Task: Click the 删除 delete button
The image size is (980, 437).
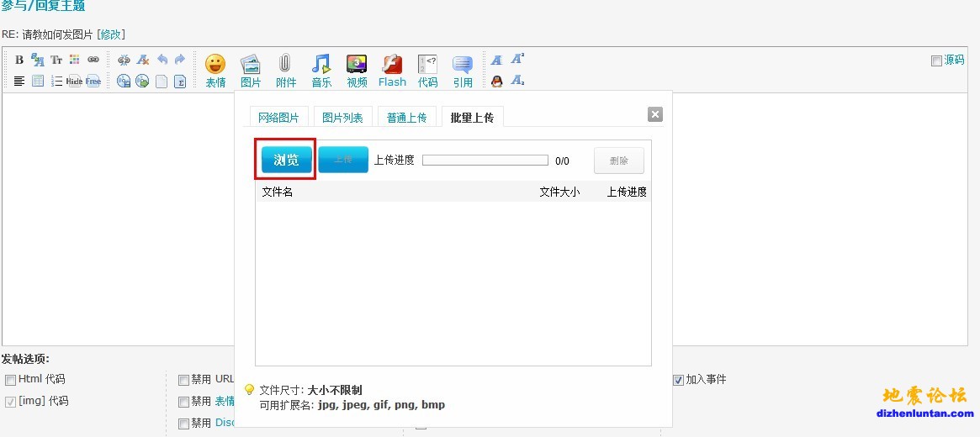Action: coord(619,161)
